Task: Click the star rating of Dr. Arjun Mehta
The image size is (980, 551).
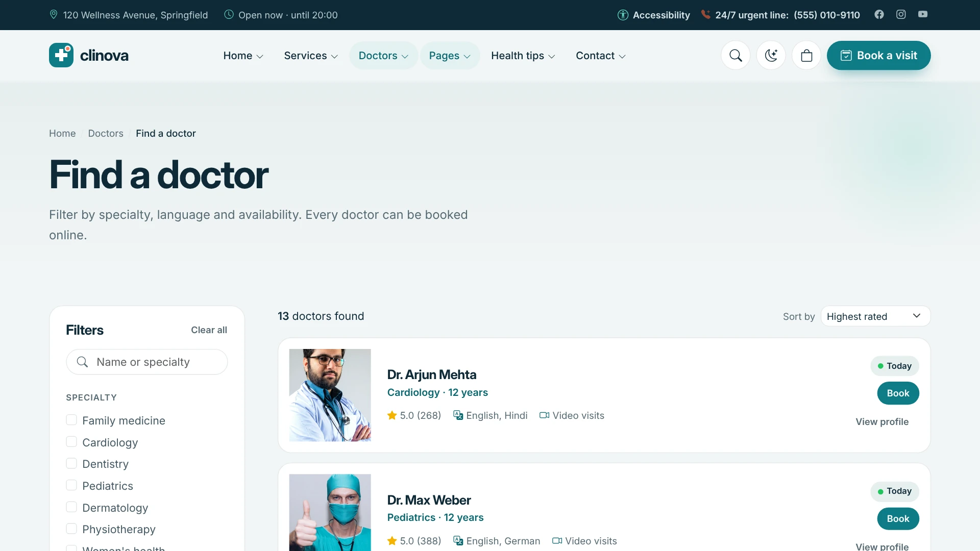Action: tap(392, 415)
